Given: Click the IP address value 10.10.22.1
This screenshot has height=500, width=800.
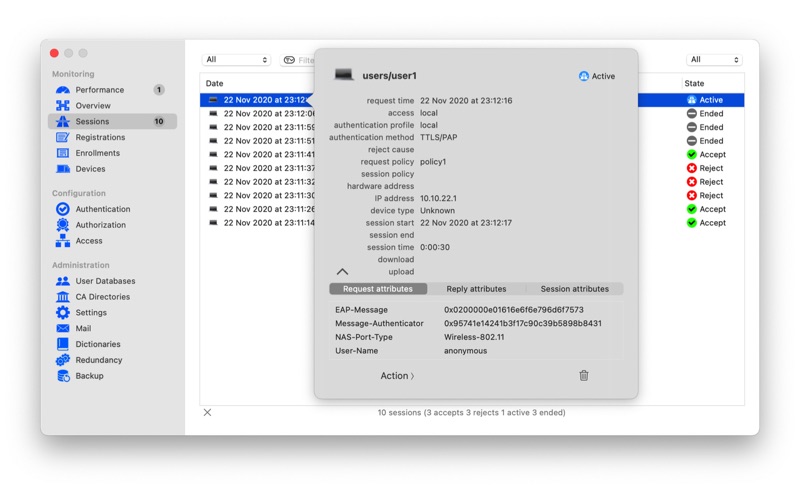Looking at the screenshot, I should point(438,198).
